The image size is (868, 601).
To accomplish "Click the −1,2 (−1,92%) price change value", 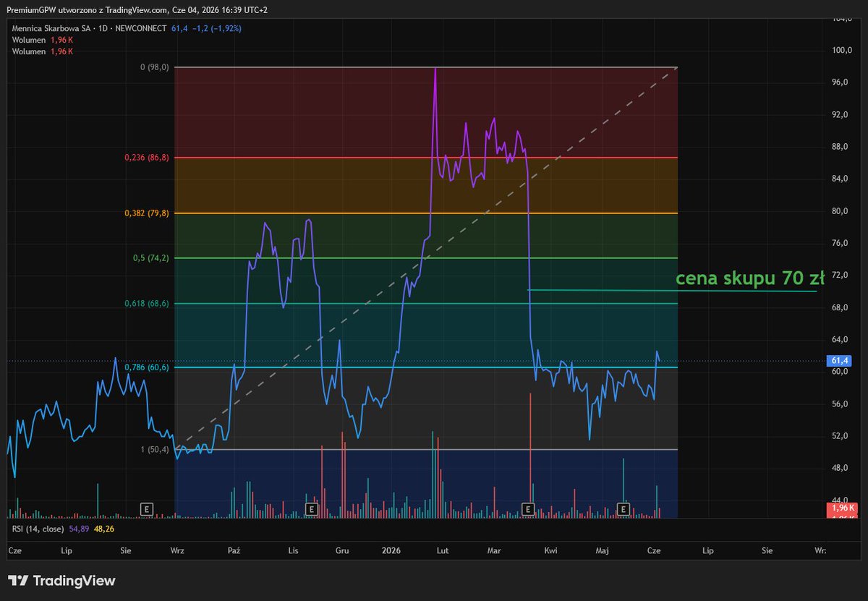I will (x=216, y=28).
